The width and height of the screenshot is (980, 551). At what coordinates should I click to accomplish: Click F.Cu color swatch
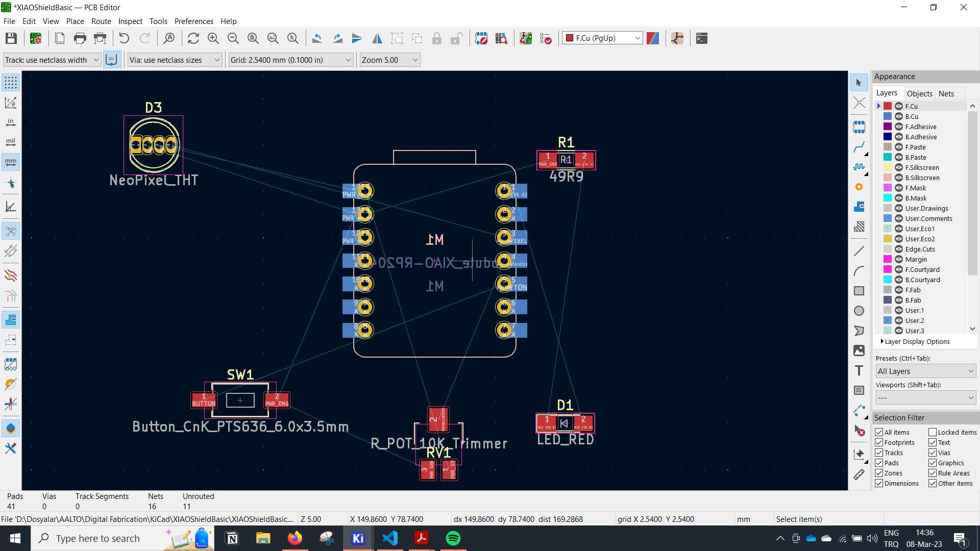(x=889, y=106)
